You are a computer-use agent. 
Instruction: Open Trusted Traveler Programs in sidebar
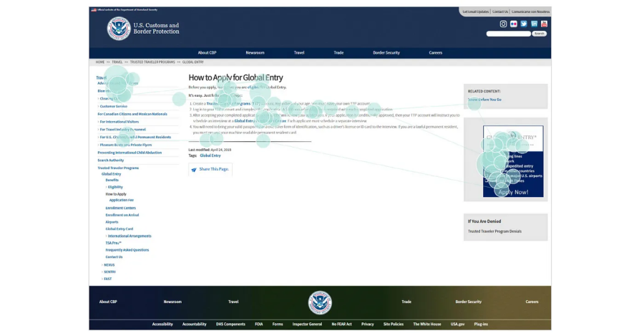pyautogui.click(x=118, y=168)
